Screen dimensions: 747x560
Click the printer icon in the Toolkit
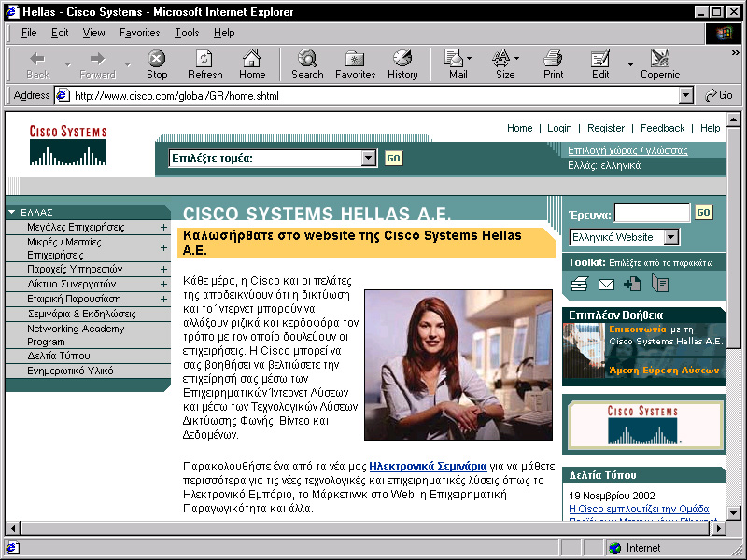coord(579,285)
